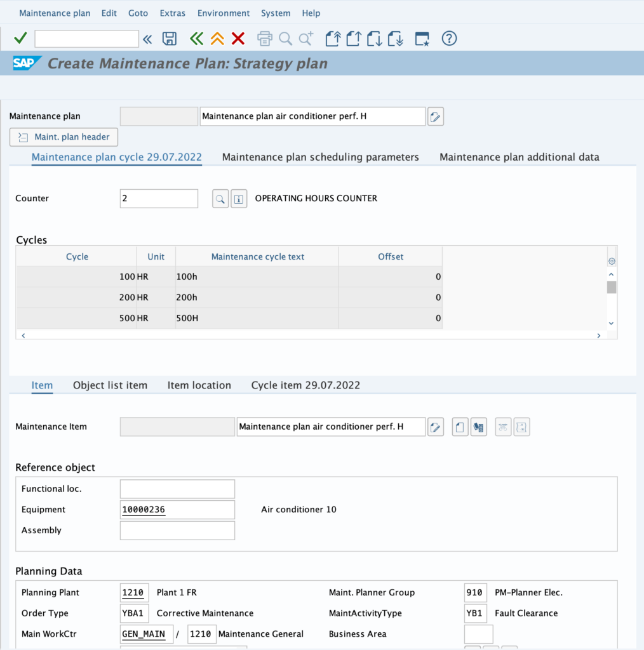Click the Business Area input field
This screenshot has width=644, height=650.
click(x=478, y=634)
